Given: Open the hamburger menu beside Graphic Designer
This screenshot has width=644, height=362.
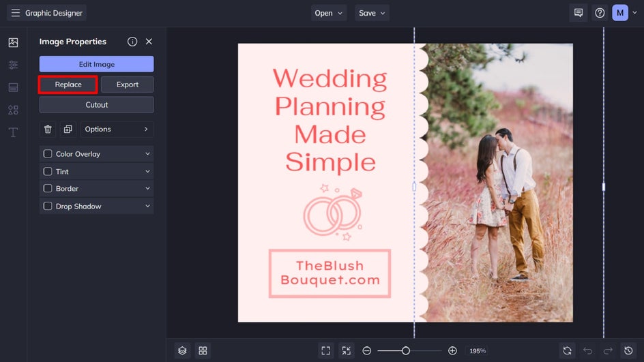Looking at the screenshot, I should tap(16, 13).
